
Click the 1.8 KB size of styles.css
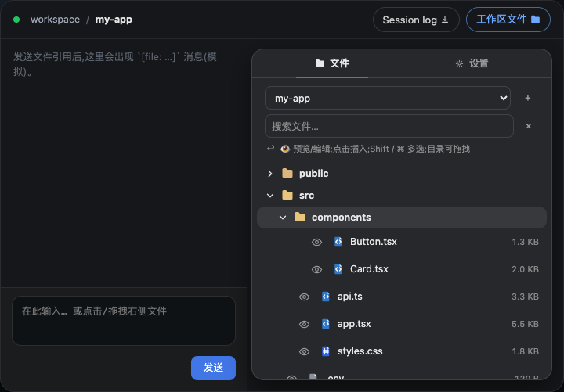(x=525, y=351)
